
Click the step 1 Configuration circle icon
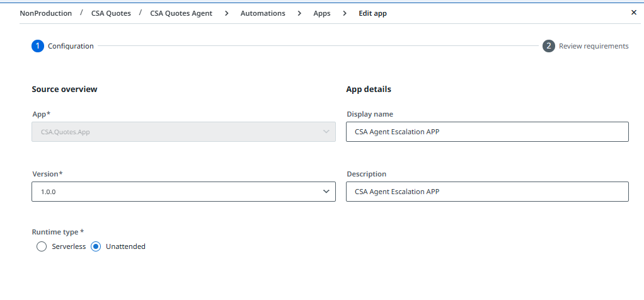[38, 46]
